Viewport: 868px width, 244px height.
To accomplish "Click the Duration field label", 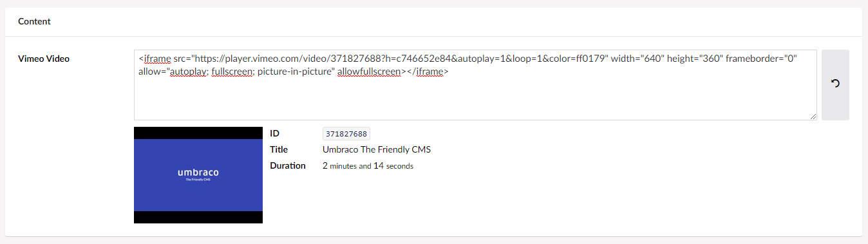I will [x=288, y=165].
